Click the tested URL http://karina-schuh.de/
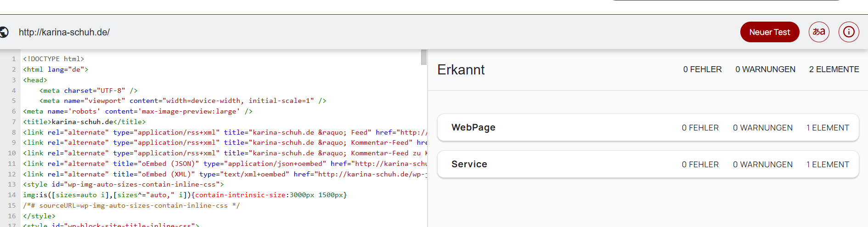 coord(64,32)
